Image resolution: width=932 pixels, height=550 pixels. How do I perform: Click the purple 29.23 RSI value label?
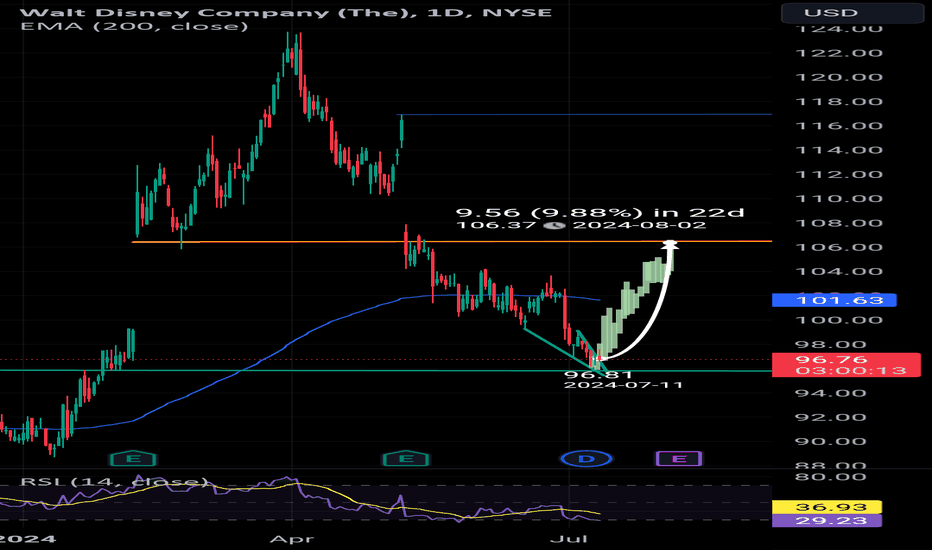tap(827, 521)
